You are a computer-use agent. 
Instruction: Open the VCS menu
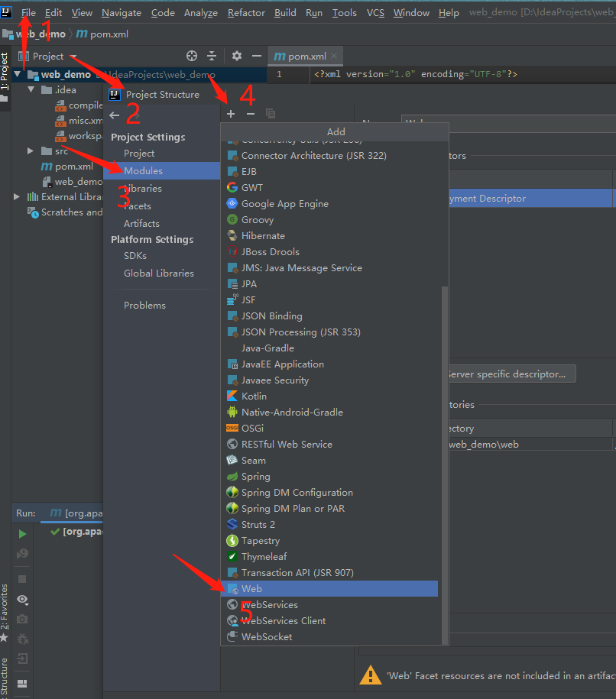(x=375, y=12)
